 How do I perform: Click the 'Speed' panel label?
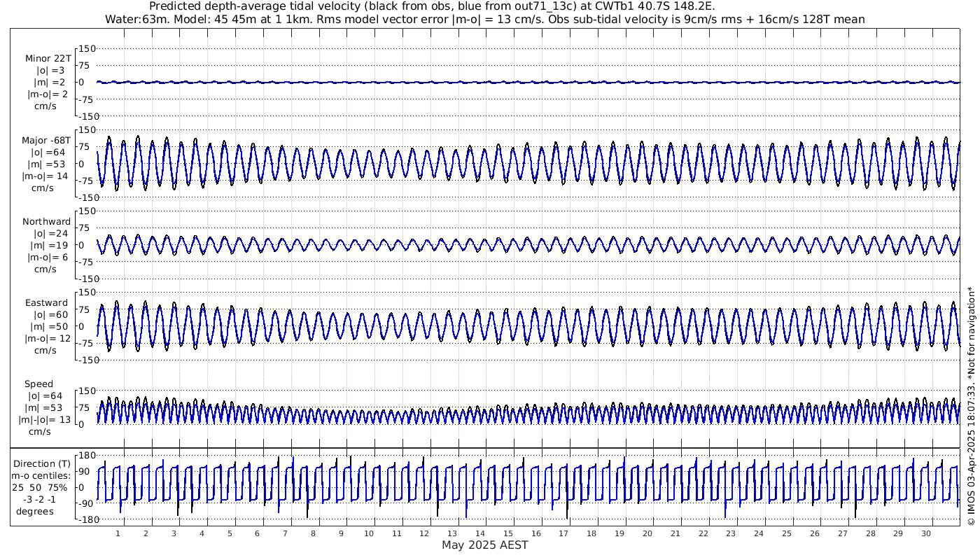38,384
